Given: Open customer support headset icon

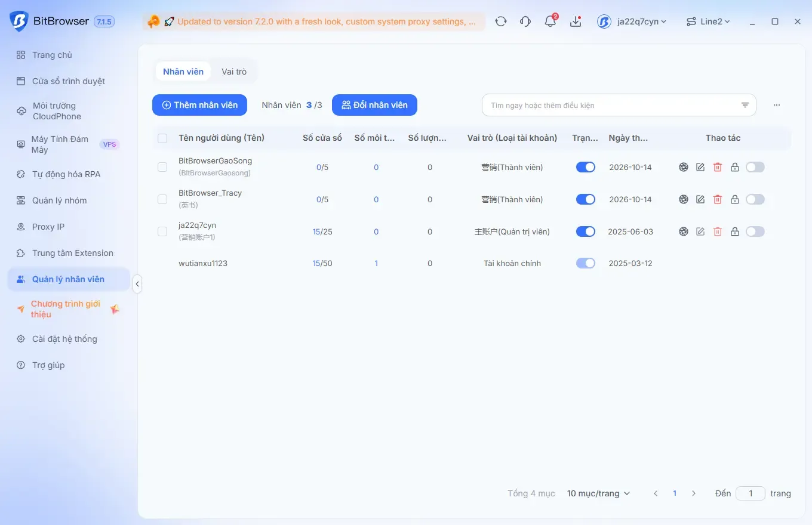Looking at the screenshot, I should [525, 21].
